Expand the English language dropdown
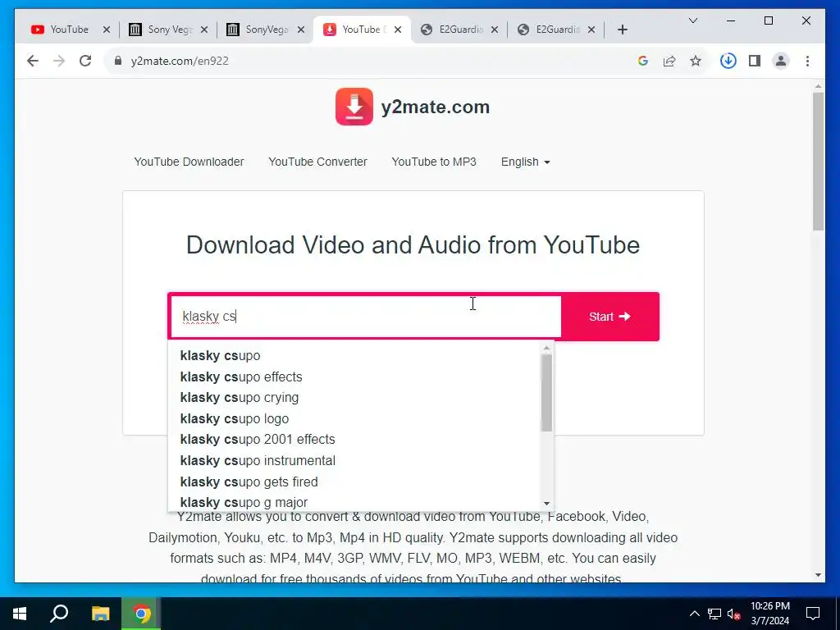Viewport: 840px width, 630px height. point(526,162)
